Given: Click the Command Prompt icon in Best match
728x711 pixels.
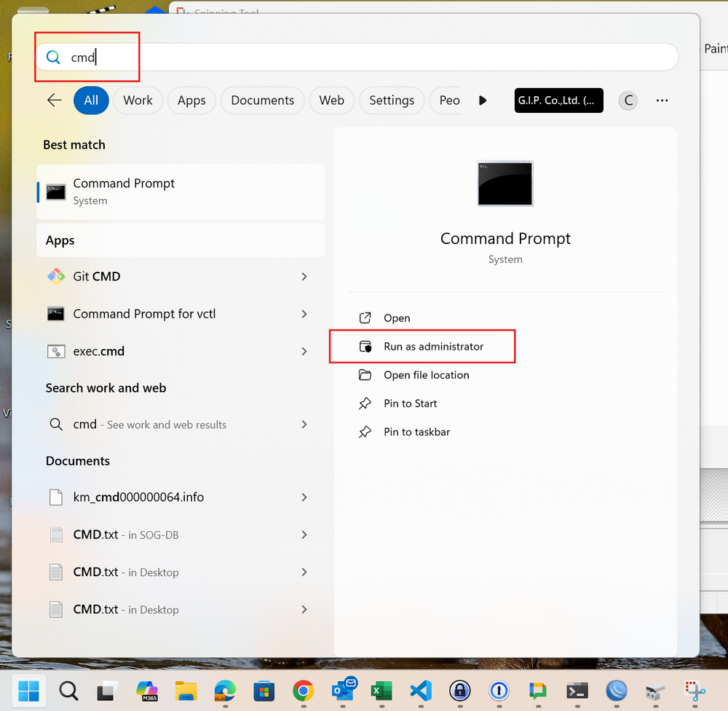Looking at the screenshot, I should (56, 192).
